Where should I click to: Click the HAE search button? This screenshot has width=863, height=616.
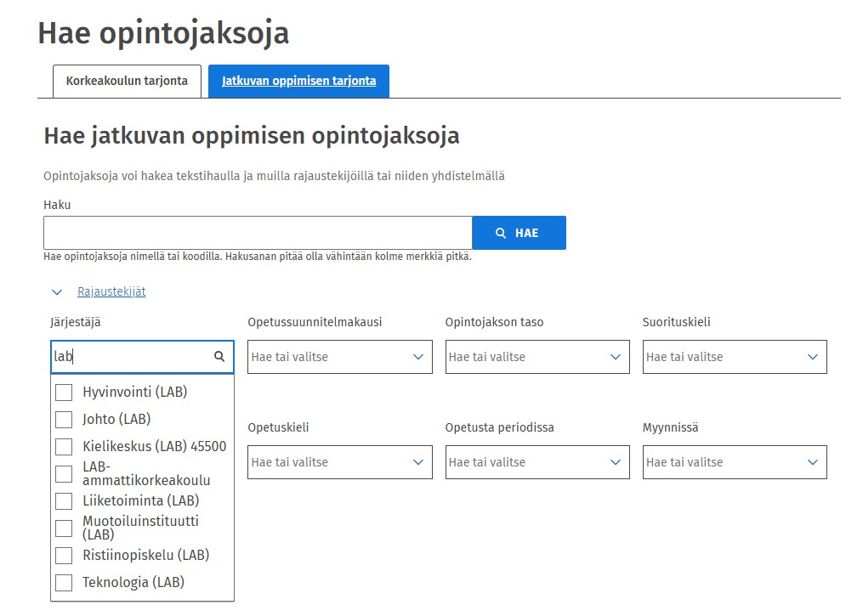(x=519, y=233)
